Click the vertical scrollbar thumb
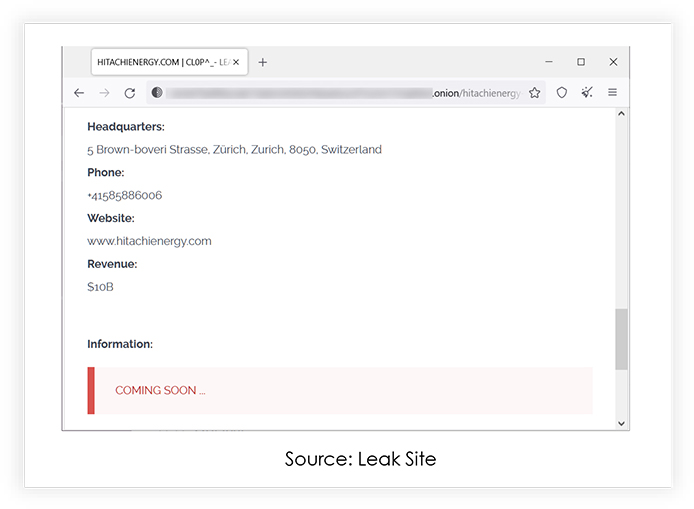The width and height of the screenshot is (694, 509). [x=621, y=339]
